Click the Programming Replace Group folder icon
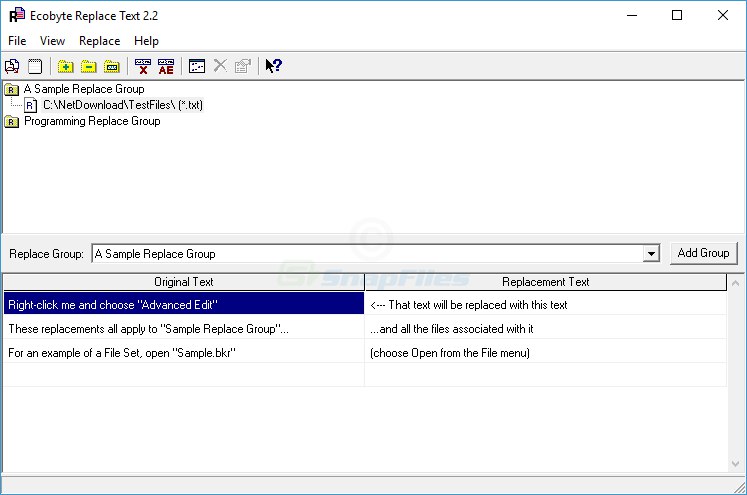 (11, 121)
